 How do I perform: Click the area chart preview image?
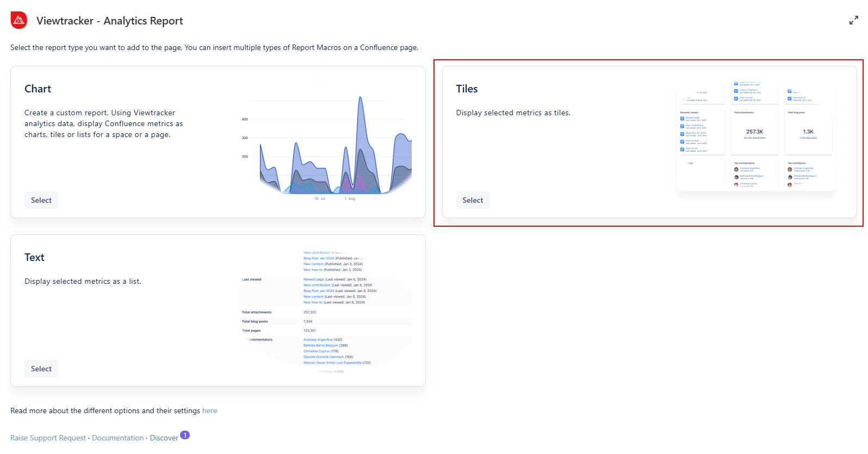tap(325, 142)
